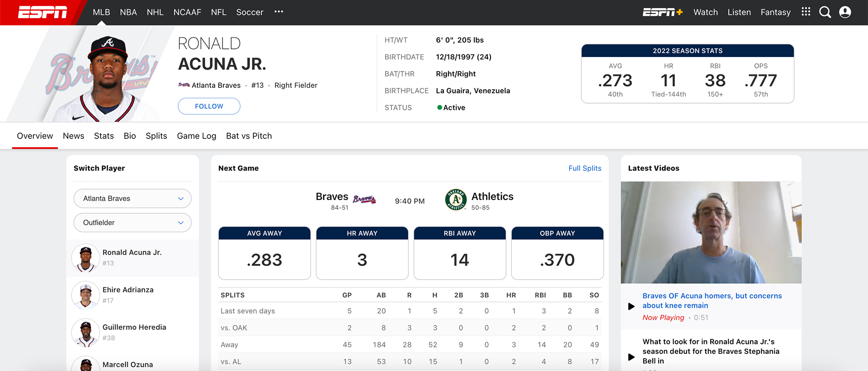Open the Soccer menu
Image resolution: width=868 pixels, height=371 pixels.
250,12
